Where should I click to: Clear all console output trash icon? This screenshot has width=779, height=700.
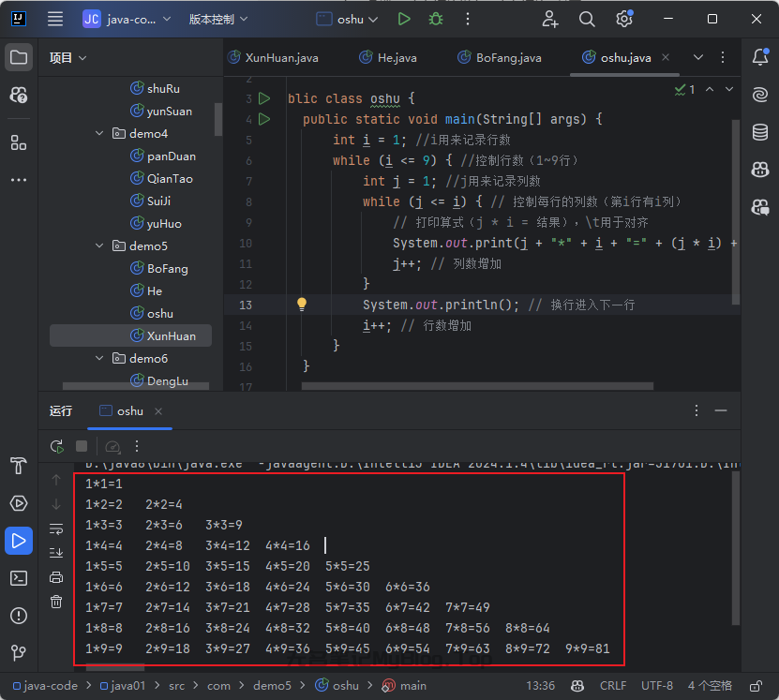coord(56,602)
